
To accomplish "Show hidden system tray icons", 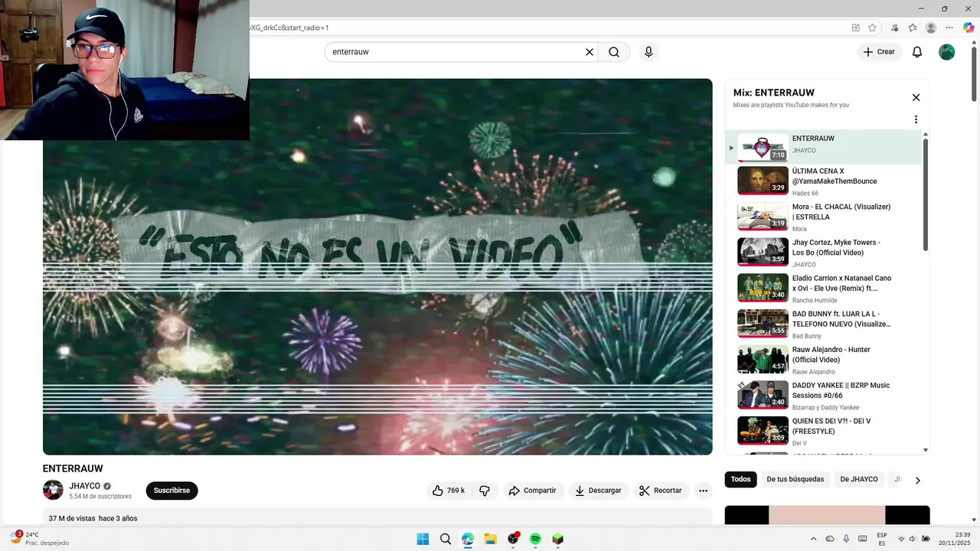I will coord(813,539).
